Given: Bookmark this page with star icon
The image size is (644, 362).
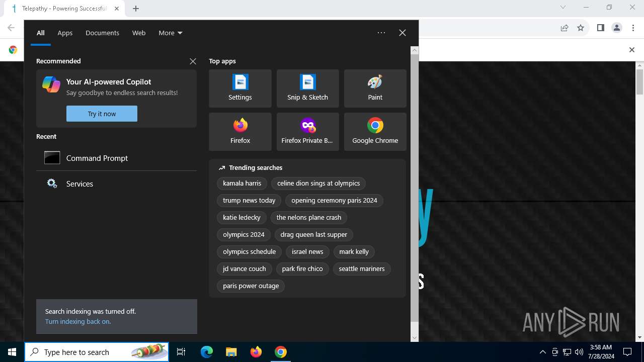Looking at the screenshot, I should click(x=581, y=28).
